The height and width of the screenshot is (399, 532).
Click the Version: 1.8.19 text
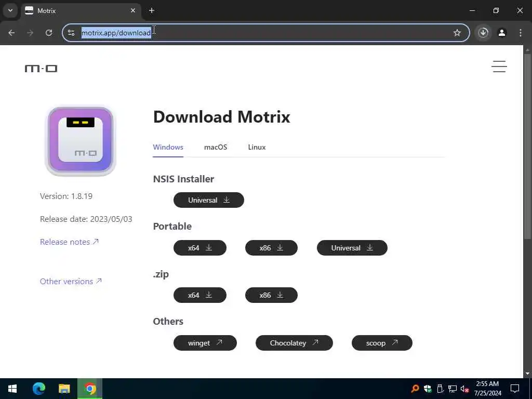(66, 196)
